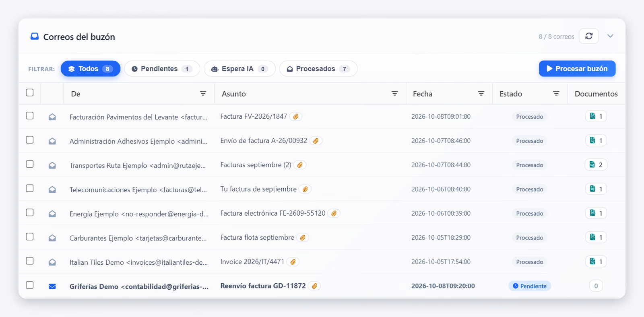
Task: Open documents badge for Transportes Ruta Ejemplo
Action: coord(596,165)
